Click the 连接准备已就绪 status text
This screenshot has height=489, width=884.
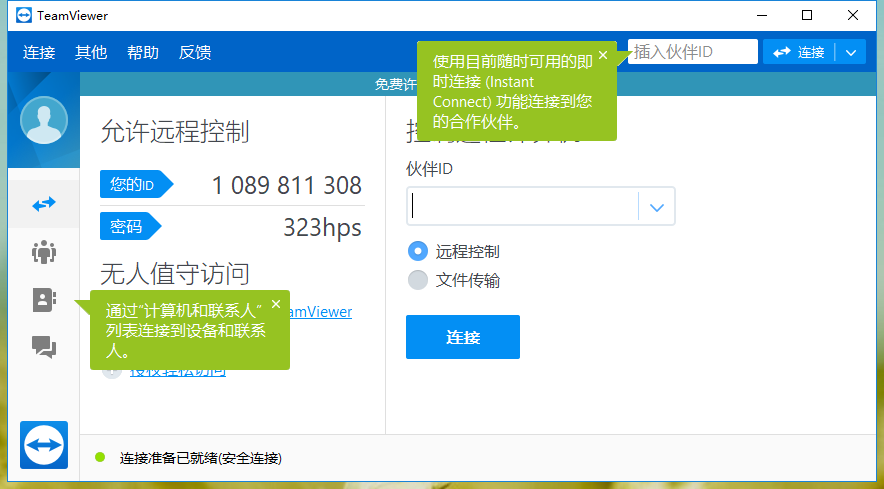click(201, 458)
